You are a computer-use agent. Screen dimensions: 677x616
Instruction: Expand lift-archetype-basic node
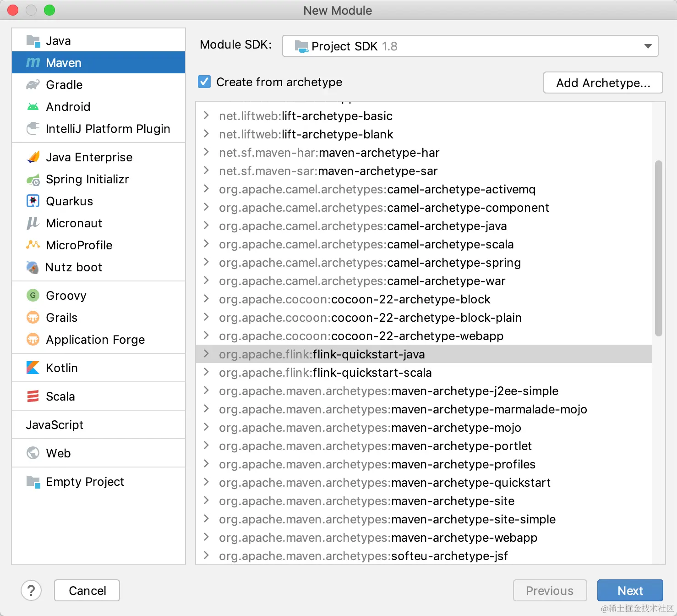[x=206, y=115]
